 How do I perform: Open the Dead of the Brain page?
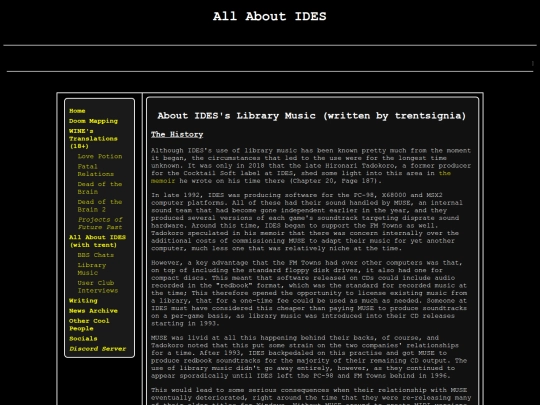click(100, 188)
